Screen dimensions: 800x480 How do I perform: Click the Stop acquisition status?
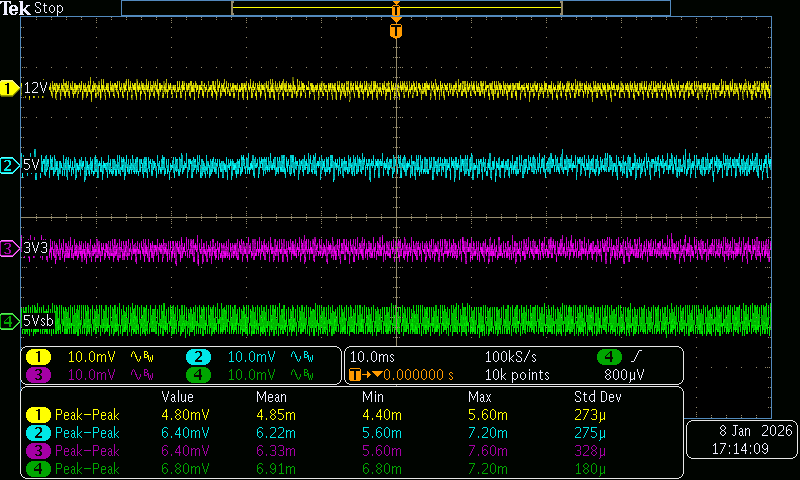pyautogui.click(x=49, y=8)
